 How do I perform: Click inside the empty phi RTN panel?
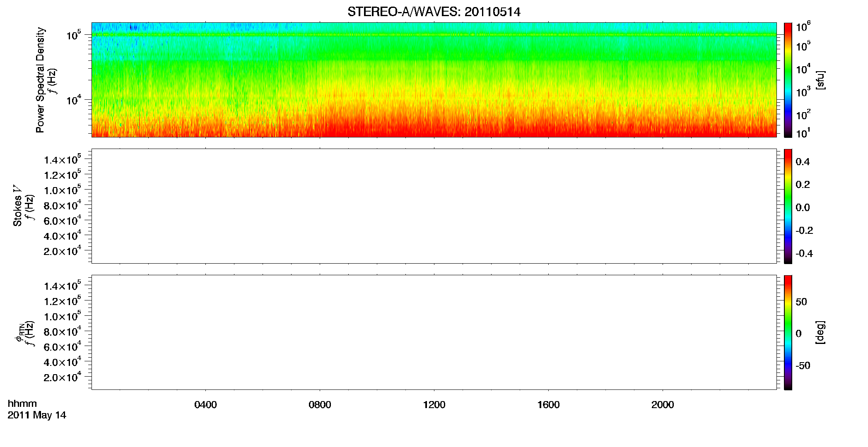tap(434, 332)
